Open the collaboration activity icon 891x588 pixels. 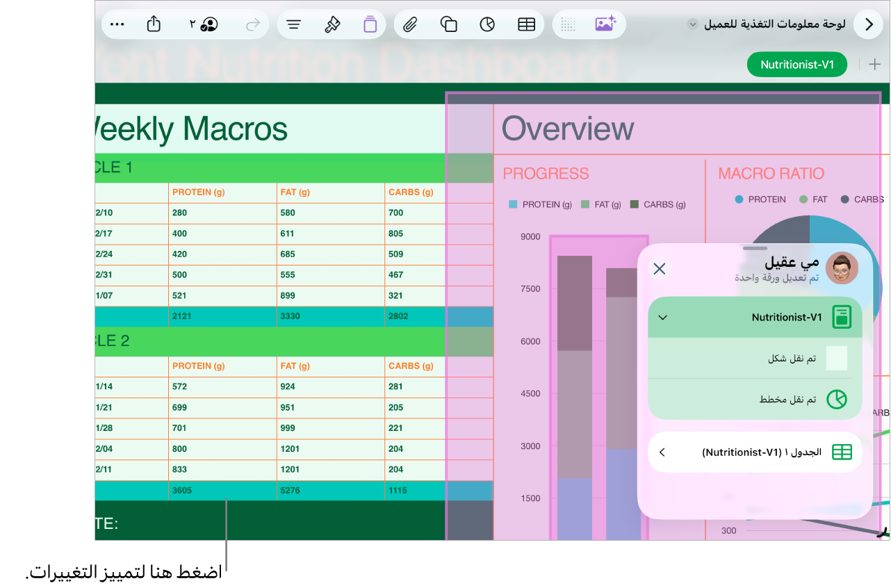click(x=204, y=24)
